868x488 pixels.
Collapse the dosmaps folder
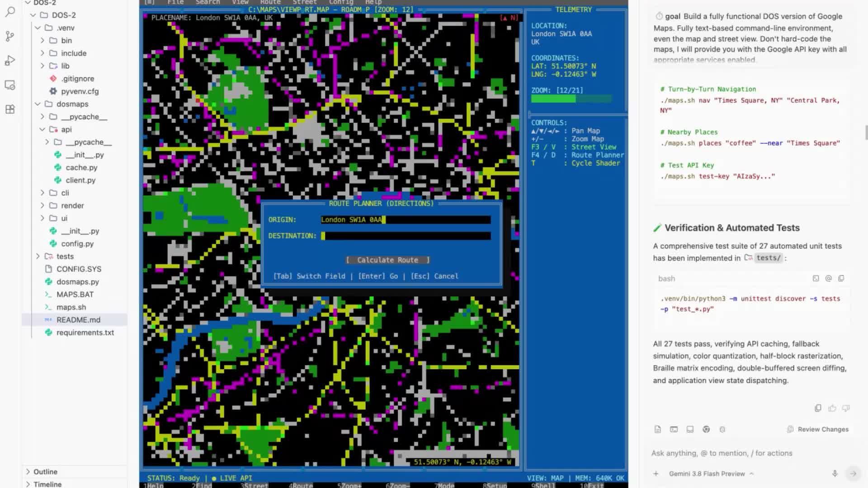72,104
